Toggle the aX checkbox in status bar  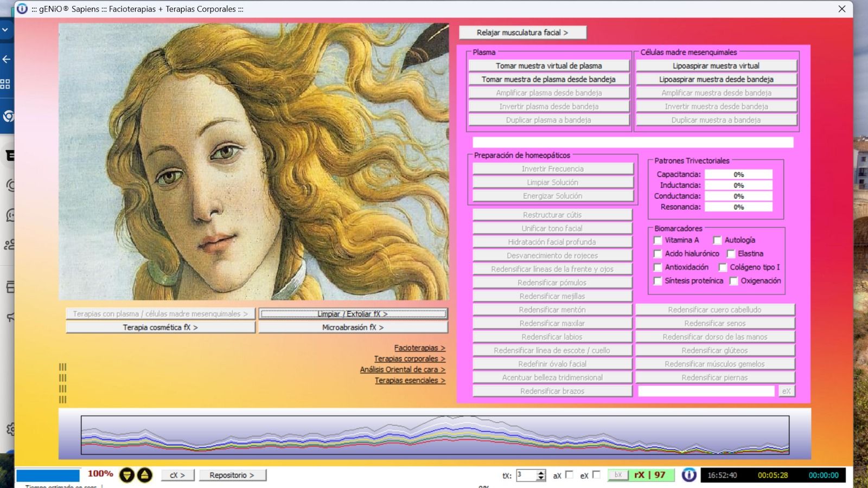pyautogui.click(x=569, y=474)
